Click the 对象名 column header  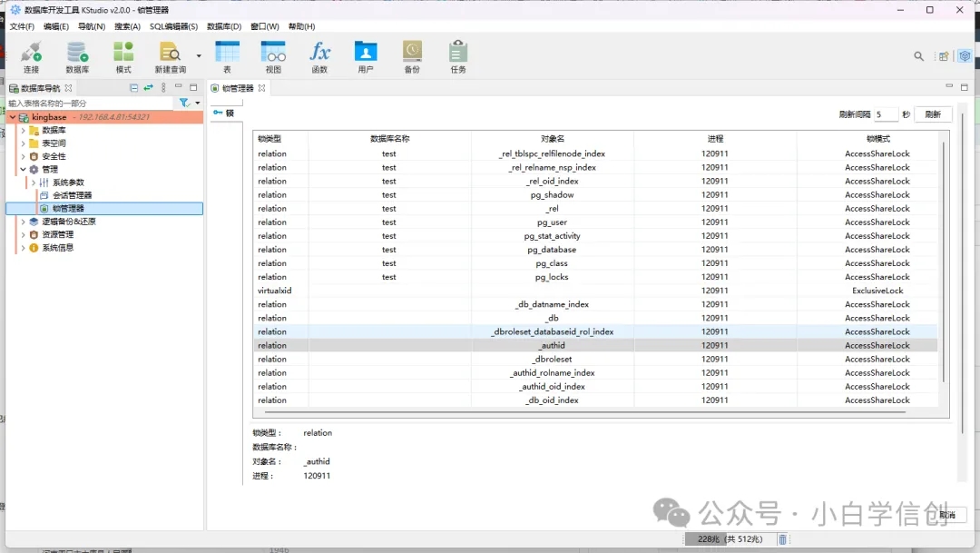[553, 139]
